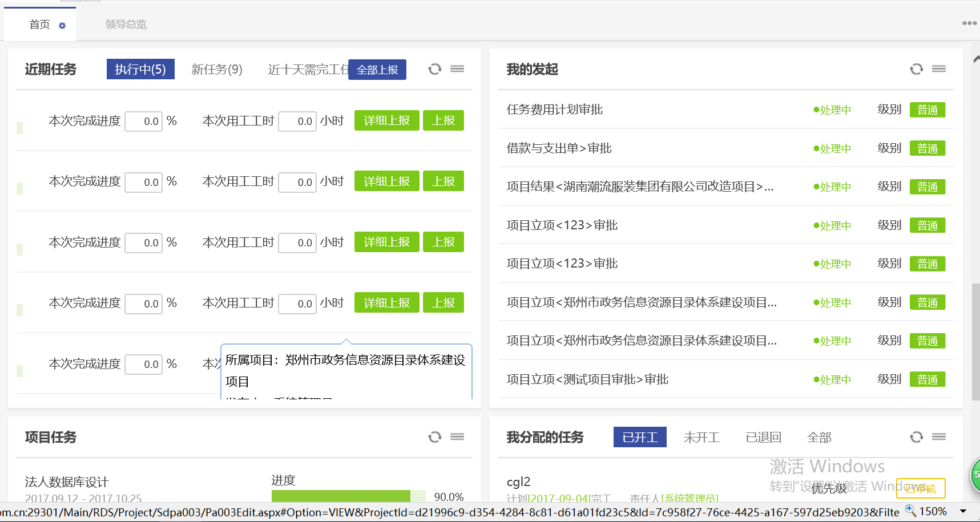Open the 项目任务 panel menu icon
This screenshot has width=980, height=522.
(457, 437)
